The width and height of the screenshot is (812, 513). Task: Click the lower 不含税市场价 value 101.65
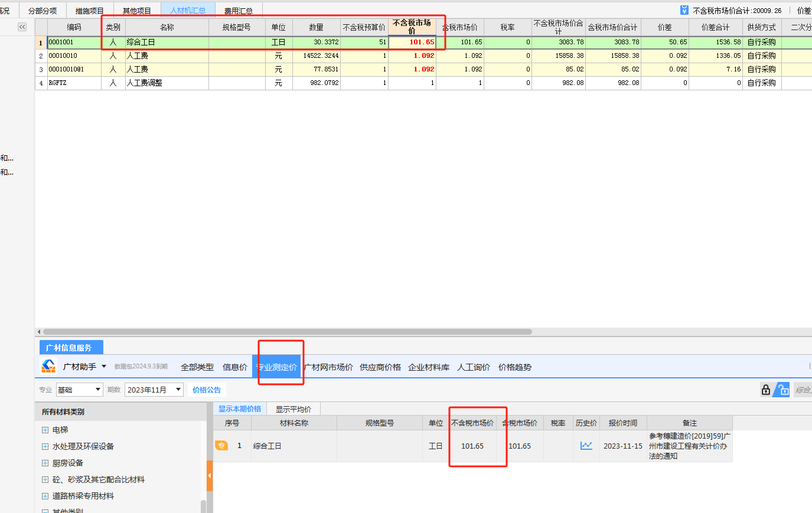pyautogui.click(x=472, y=446)
